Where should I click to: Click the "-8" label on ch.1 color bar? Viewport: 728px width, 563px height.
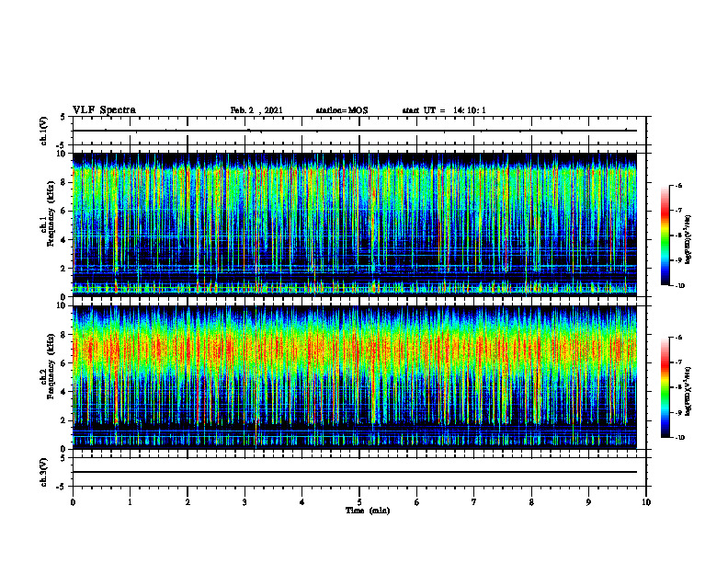coord(678,236)
